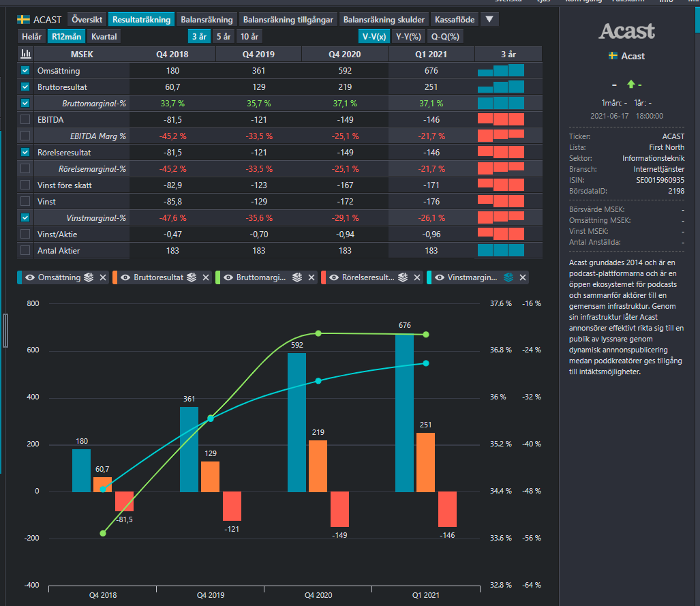Viewport: 700px width, 606px height.
Task: Click the Bruttoresultat legend orange swatch
Action: coord(115,277)
